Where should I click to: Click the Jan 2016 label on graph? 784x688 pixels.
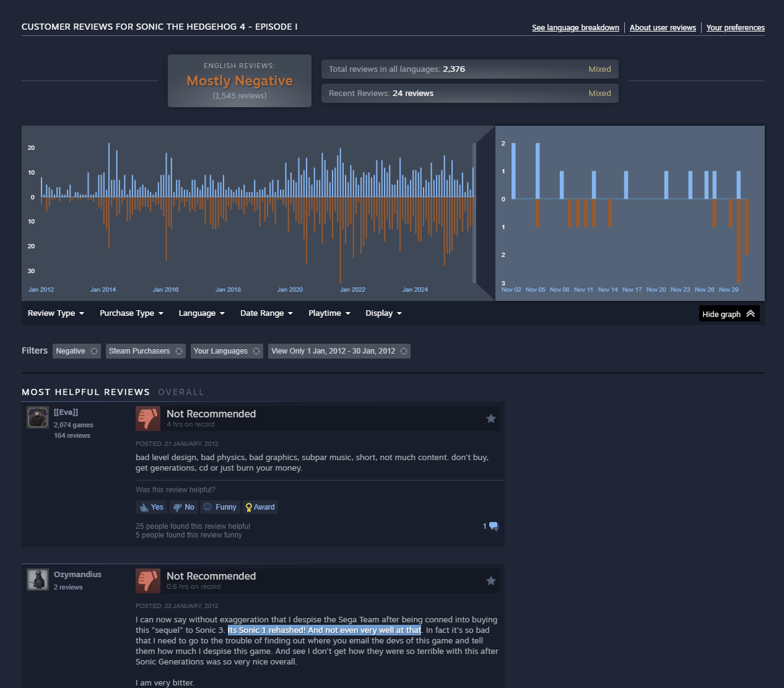pos(165,290)
